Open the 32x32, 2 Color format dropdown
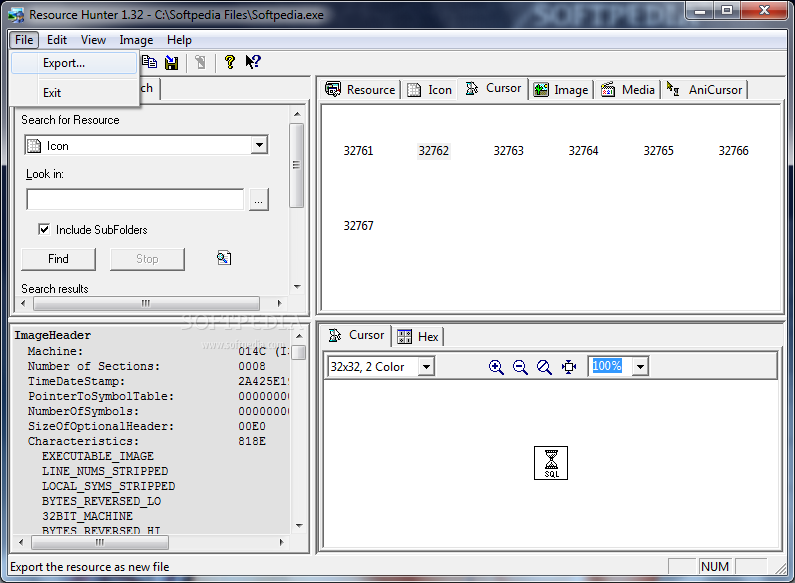This screenshot has height=583, width=795. click(426, 367)
